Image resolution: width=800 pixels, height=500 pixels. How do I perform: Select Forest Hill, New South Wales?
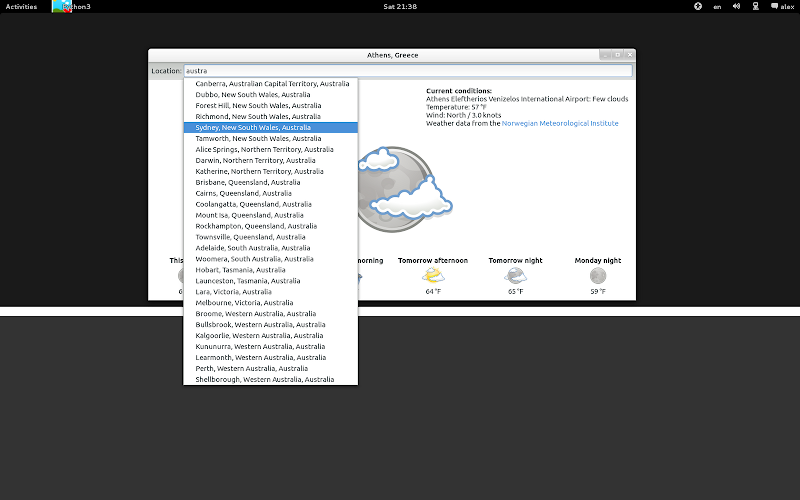coord(271,106)
